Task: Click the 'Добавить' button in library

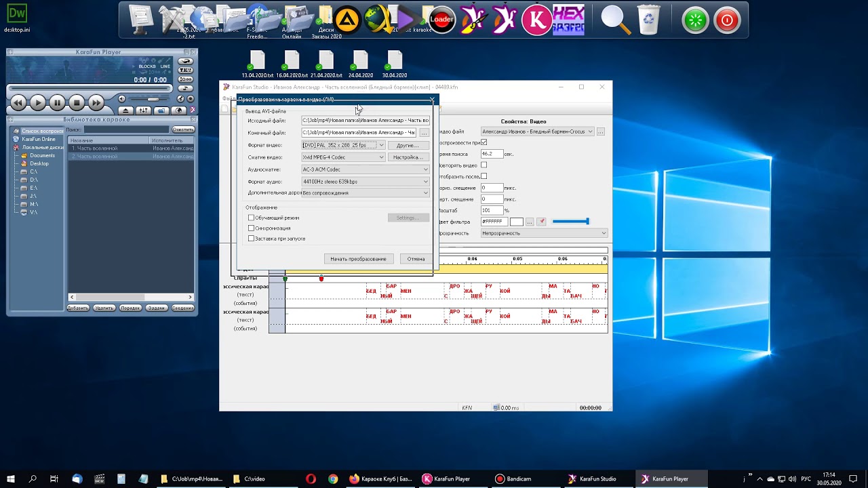Action: pyautogui.click(x=78, y=308)
